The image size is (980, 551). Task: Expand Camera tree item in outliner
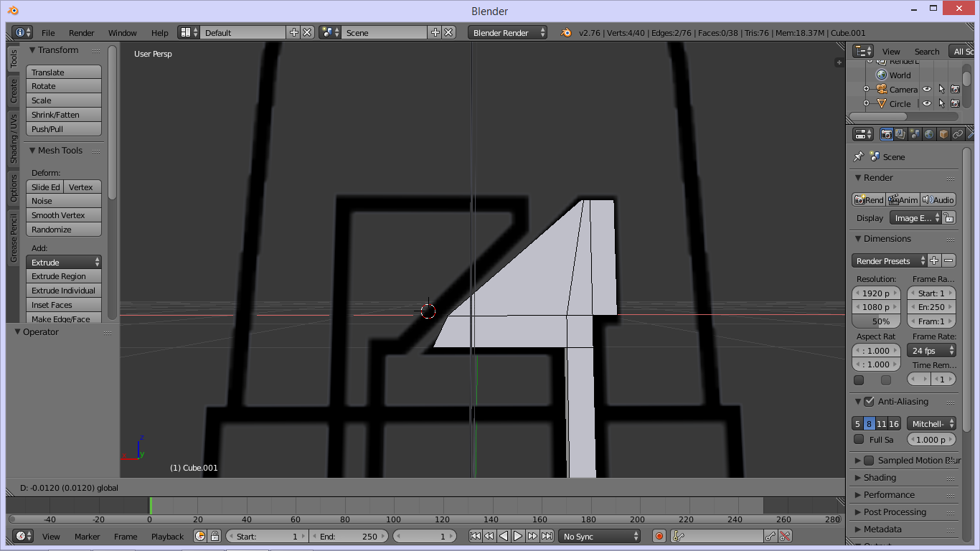click(866, 89)
